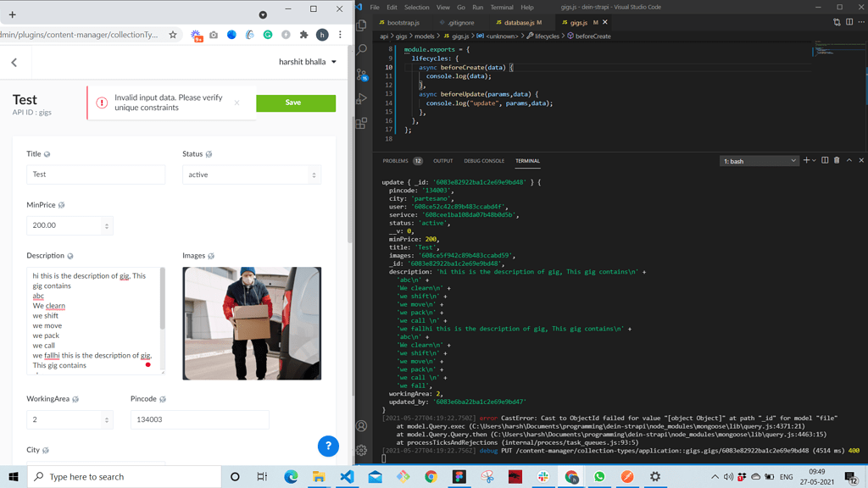
Task: Click the browser address bar URL
Action: coord(81,35)
